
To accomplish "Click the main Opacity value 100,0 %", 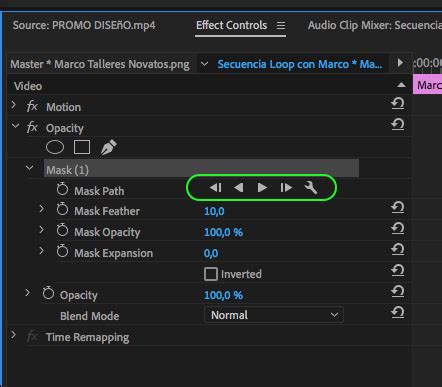I will (223, 295).
